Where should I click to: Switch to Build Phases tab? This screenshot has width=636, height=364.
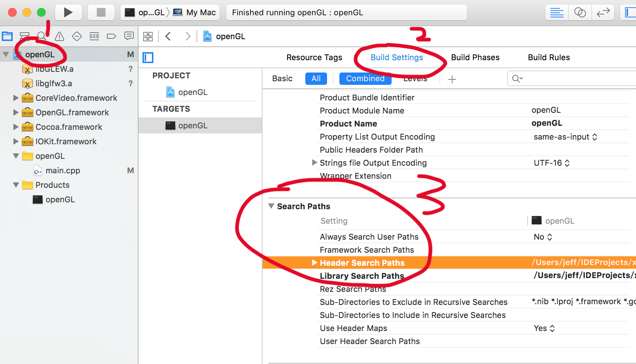coord(475,57)
